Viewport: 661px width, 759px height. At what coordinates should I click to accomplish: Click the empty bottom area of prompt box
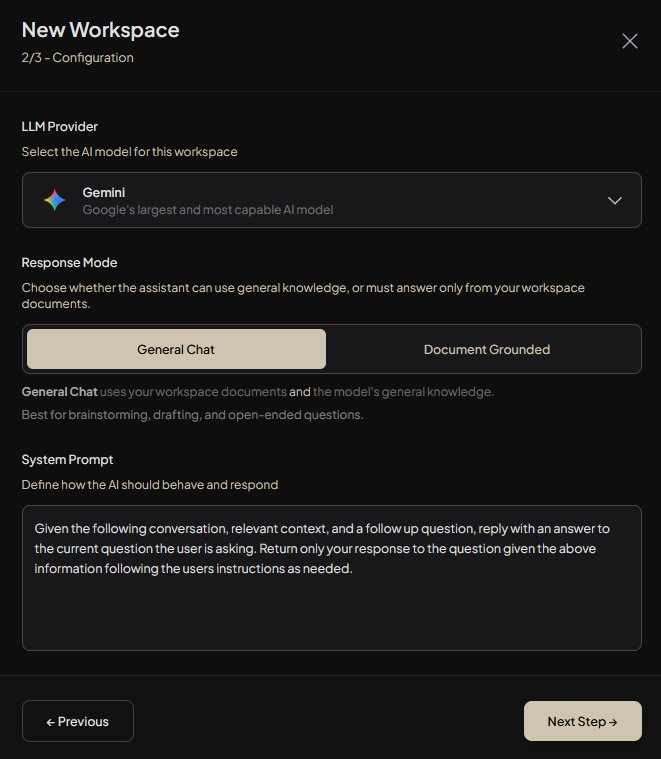[x=332, y=617]
